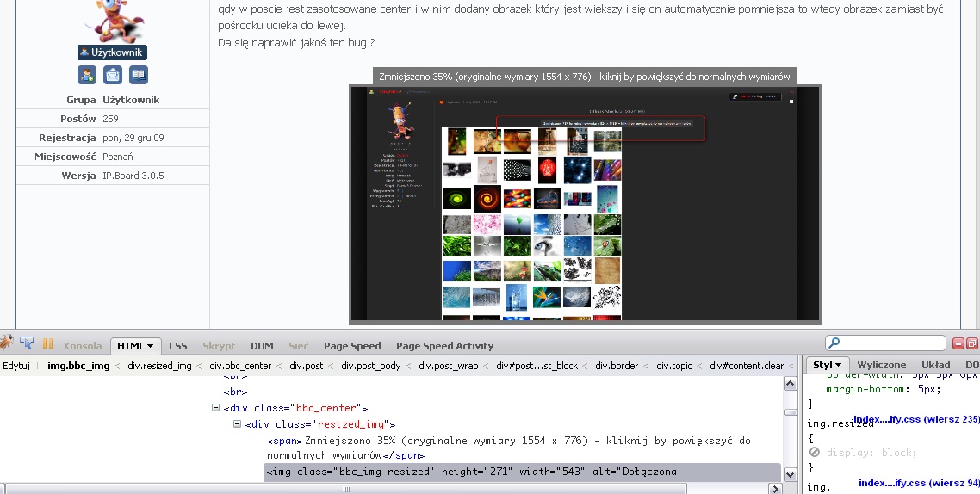This screenshot has height=494, width=980.
Task: Switch to the CSS tab
Action: [178, 346]
